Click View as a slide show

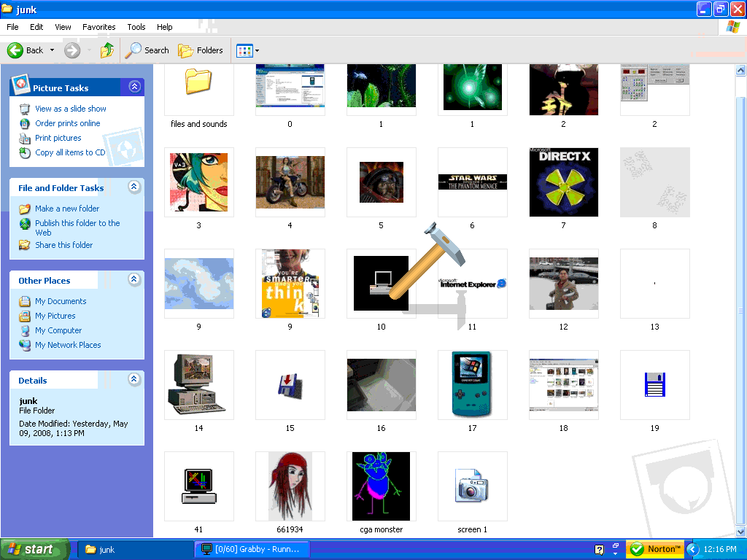click(x=70, y=109)
